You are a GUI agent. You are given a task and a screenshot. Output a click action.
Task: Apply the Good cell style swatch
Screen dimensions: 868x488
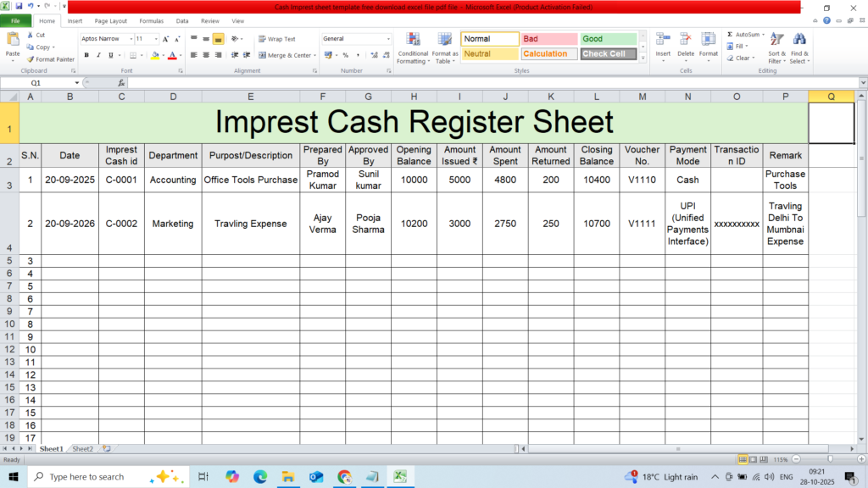[x=608, y=39]
